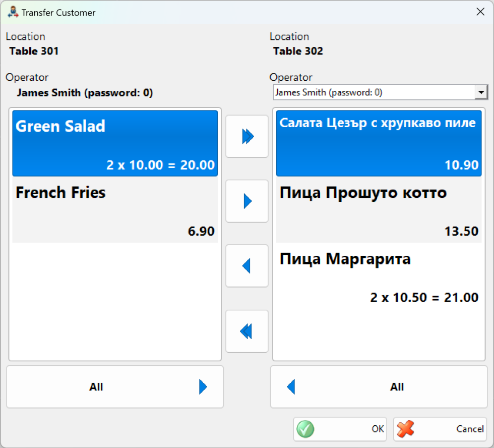The width and height of the screenshot is (494, 448).
Task: Select the Салата Цезър с хрупкаво пиле item
Action: (379, 143)
